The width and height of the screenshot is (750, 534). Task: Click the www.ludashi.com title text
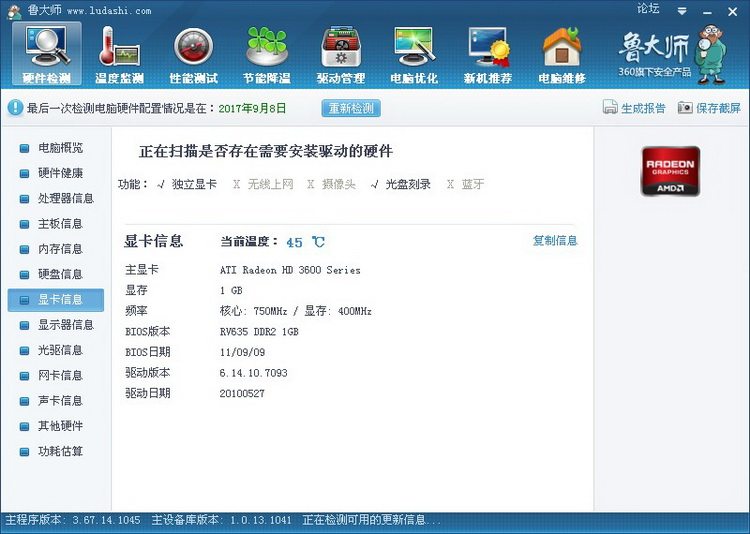[109, 11]
